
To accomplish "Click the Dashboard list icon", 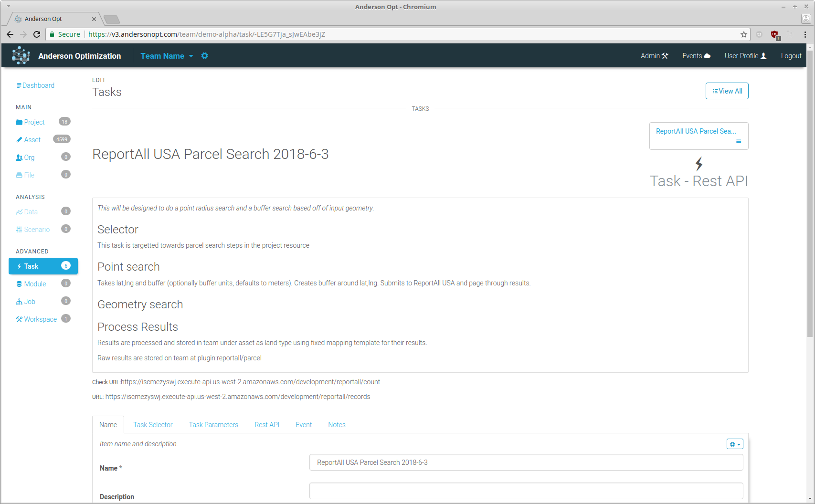I will coord(19,85).
